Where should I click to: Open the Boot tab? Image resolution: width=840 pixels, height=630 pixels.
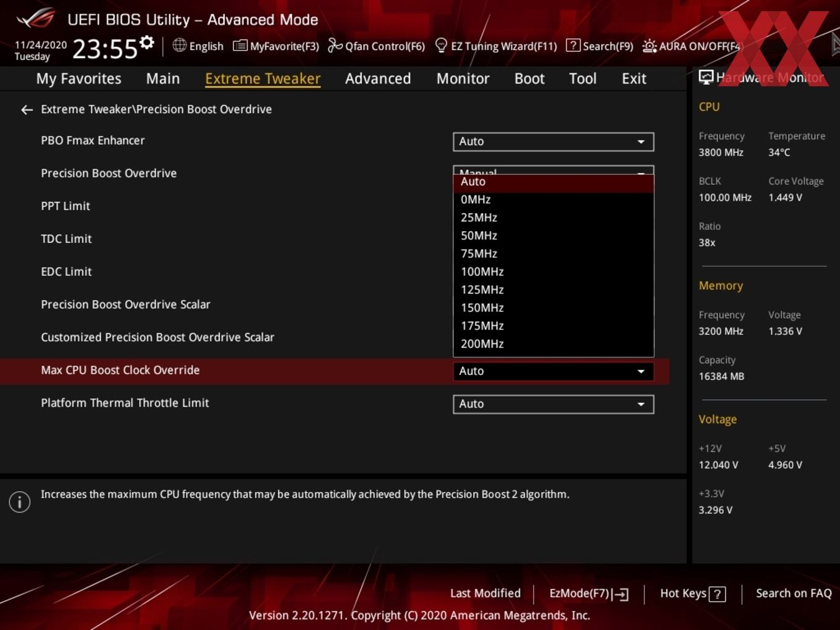click(529, 78)
